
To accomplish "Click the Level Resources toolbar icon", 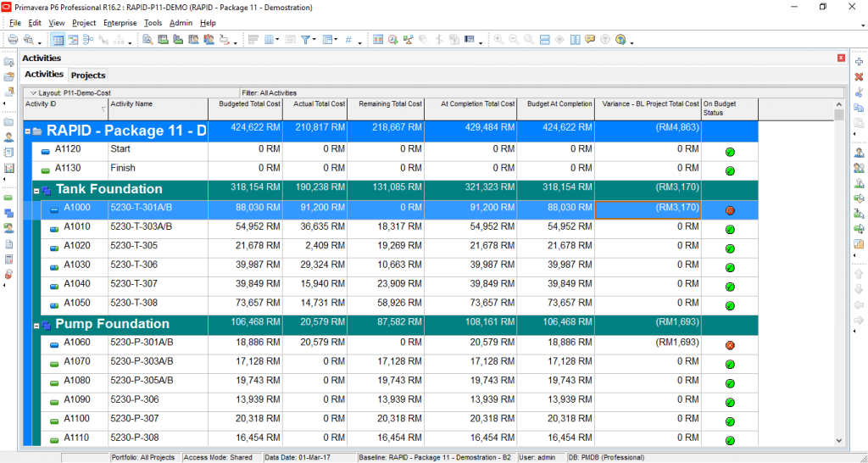I will 409,39.
